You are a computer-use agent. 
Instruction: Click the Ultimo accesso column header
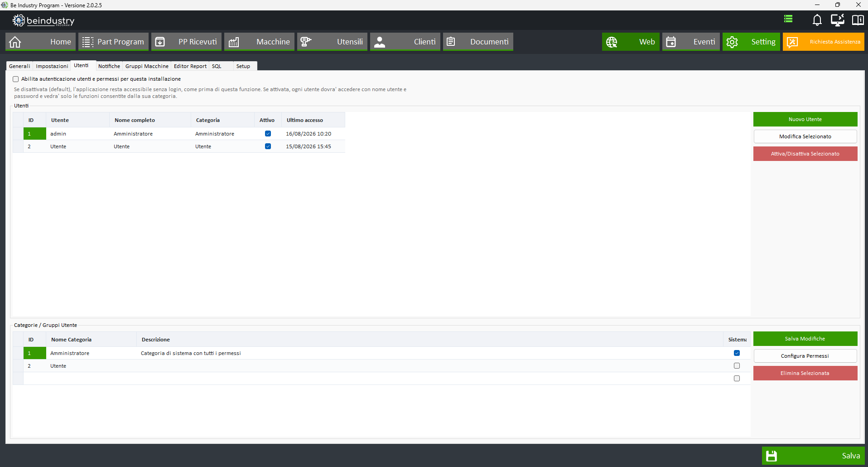click(313, 120)
